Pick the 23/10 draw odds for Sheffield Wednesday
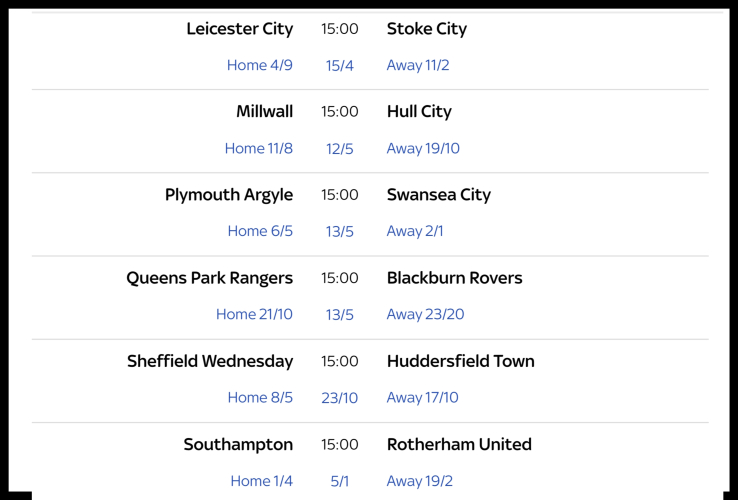The image size is (738, 500). click(340, 398)
